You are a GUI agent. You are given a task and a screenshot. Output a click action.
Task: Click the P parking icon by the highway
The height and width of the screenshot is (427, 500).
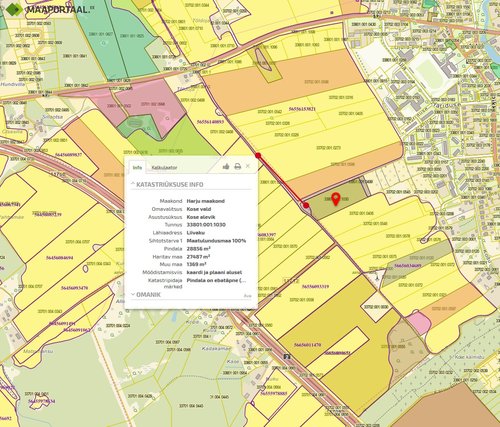pos(287,356)
